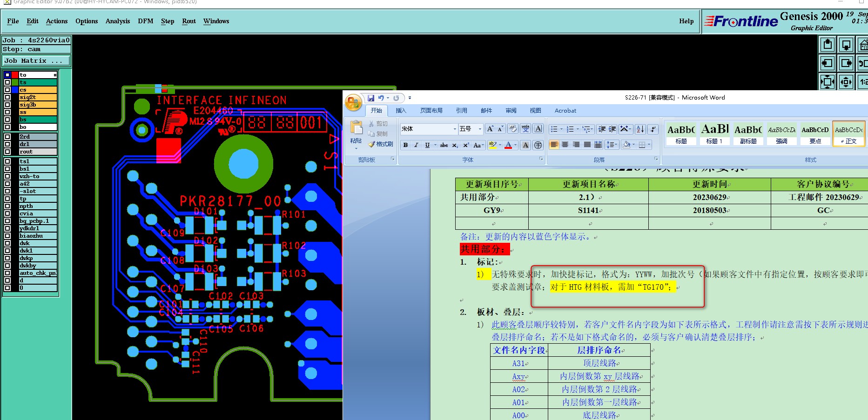
Task: Open the line spacing dropdown
Action: pyautogui.click(x=612, y=145)
